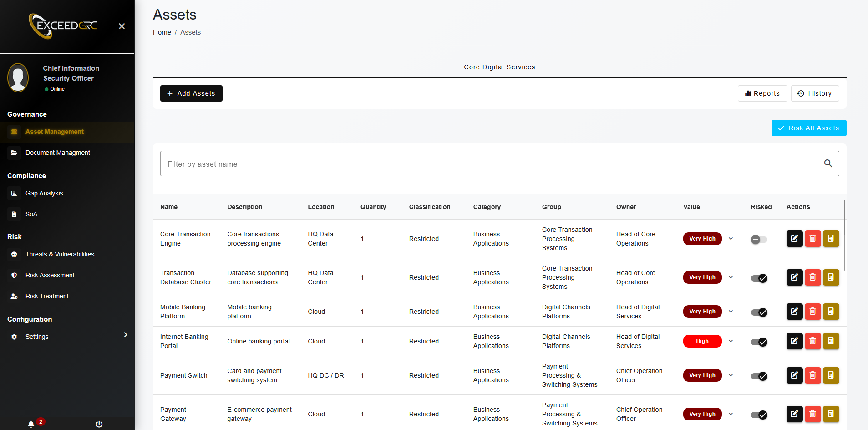Viewport: 868px width, 430px height.
Task: Click the edit icon for Core Transaction Engine
Action: pos(794,239)
